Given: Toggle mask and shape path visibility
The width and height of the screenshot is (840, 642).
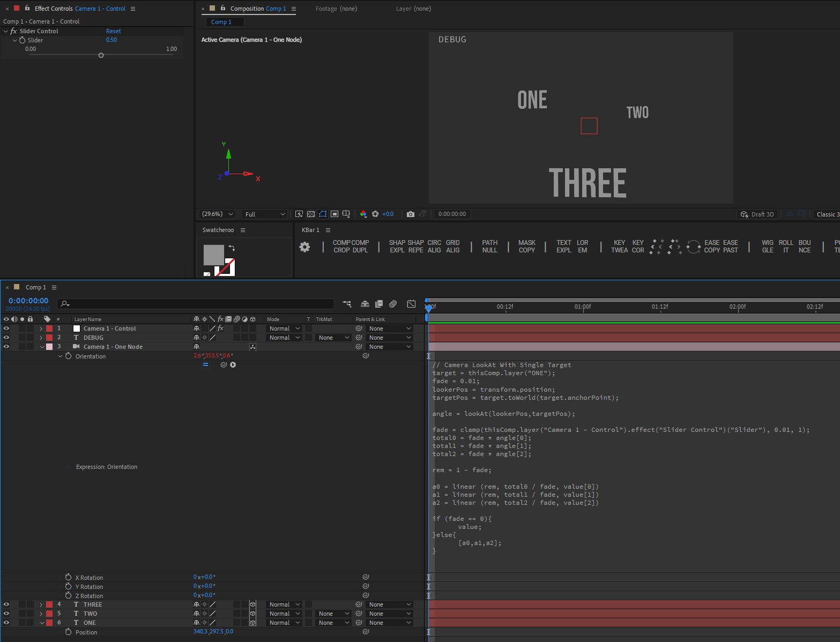Looking at the screenshot, I should tap(322, 214).
